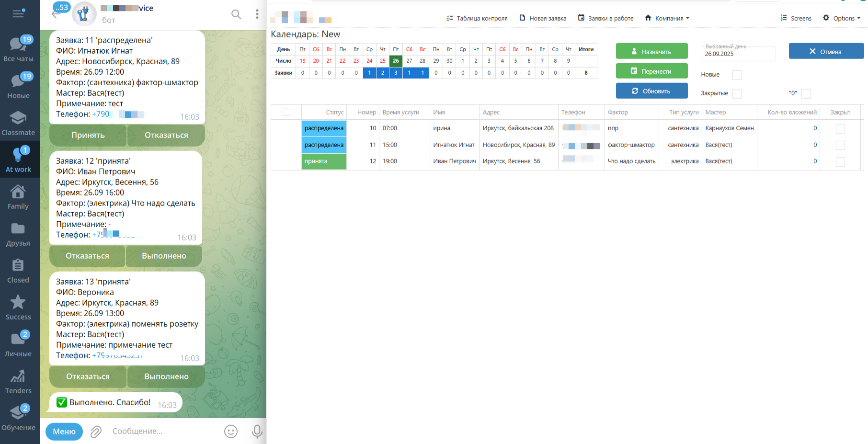Viewport: 868px width, 444px height.
Task: Select calendar day 26
Action: pyautogui.click(x=396, y=61)
